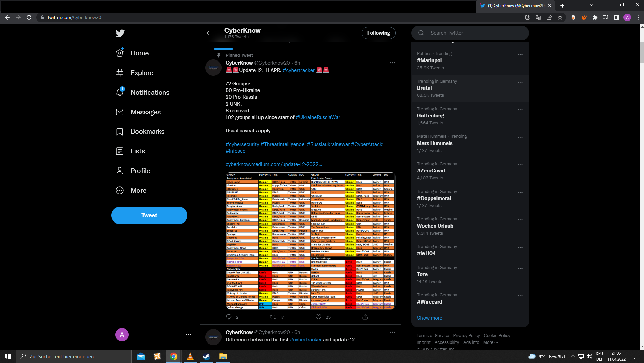Open the cyberknow.medium.com link

pos(274,164)
